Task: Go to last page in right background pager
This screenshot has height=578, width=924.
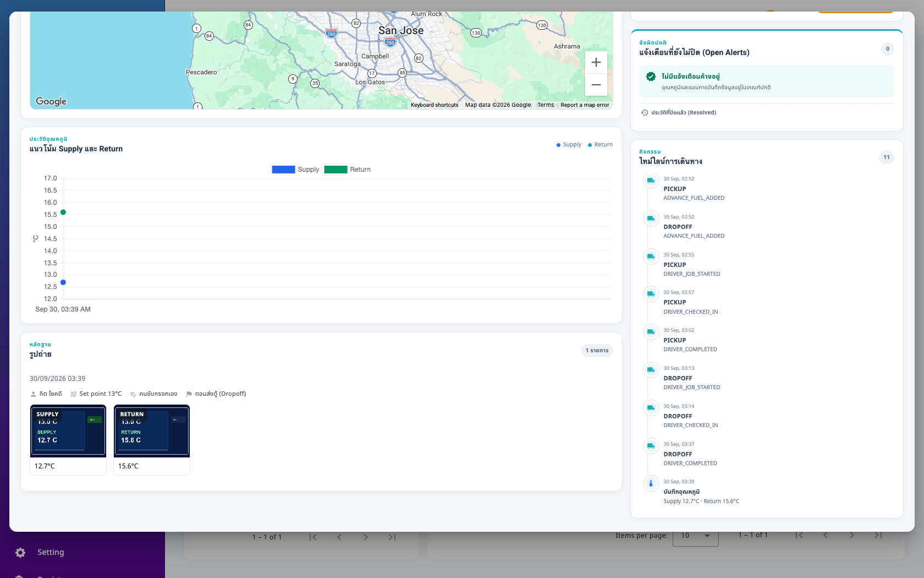Action: 878,535
